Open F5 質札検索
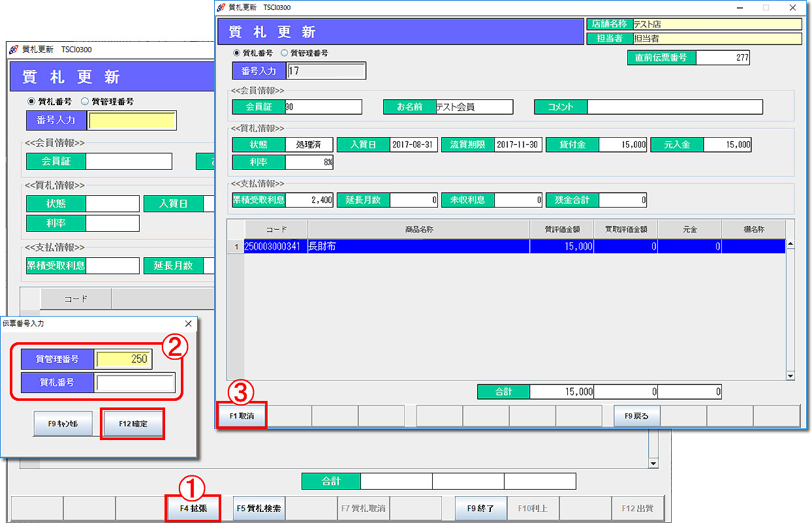The width and height of the screenshot is (812, 523). (x=258, y=508)
